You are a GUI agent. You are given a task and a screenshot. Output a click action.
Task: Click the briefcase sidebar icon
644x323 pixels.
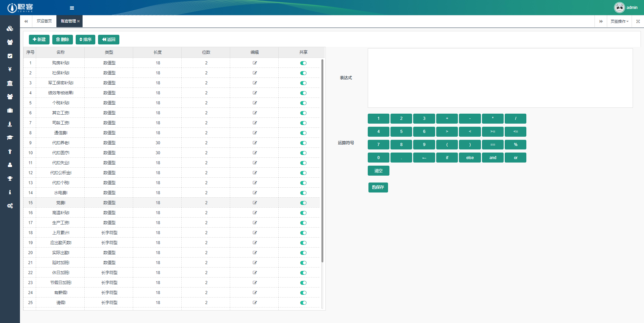[x=10, y=111]
